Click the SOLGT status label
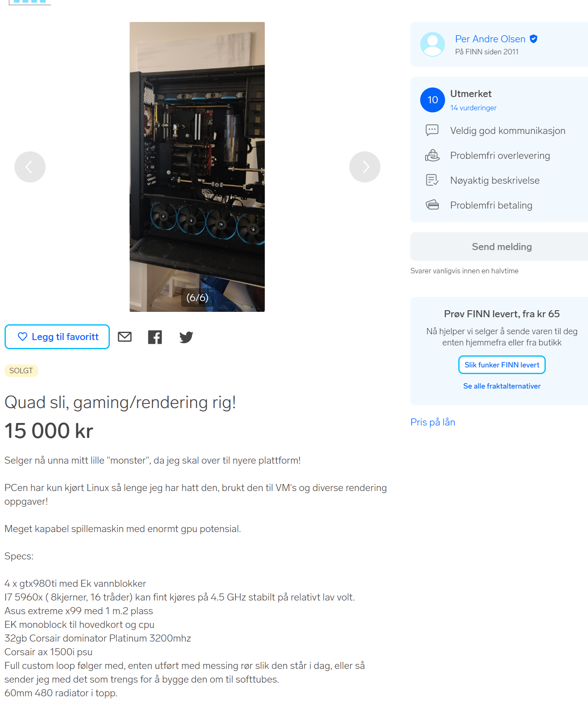The height and width of the screenshot is (705, 588). [x=21, y=371]
